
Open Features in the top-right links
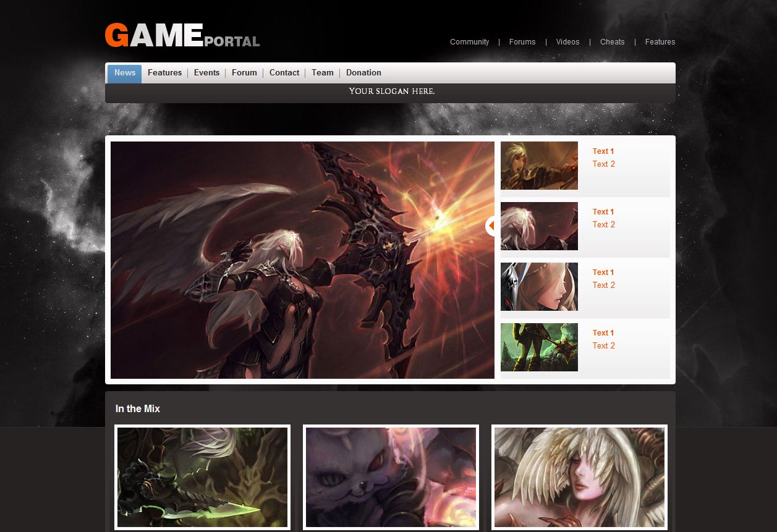click(660, 42)
